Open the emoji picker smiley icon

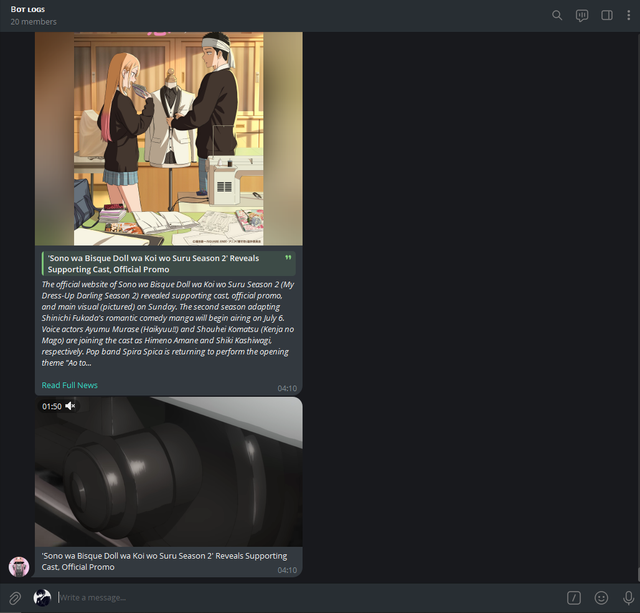pyautogui.click(x=601, y=598)
